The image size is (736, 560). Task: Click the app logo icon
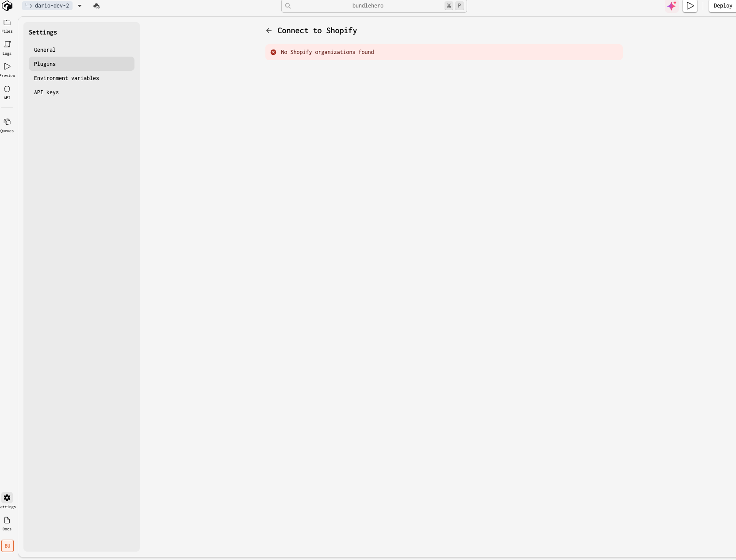[x=7, y=6]
